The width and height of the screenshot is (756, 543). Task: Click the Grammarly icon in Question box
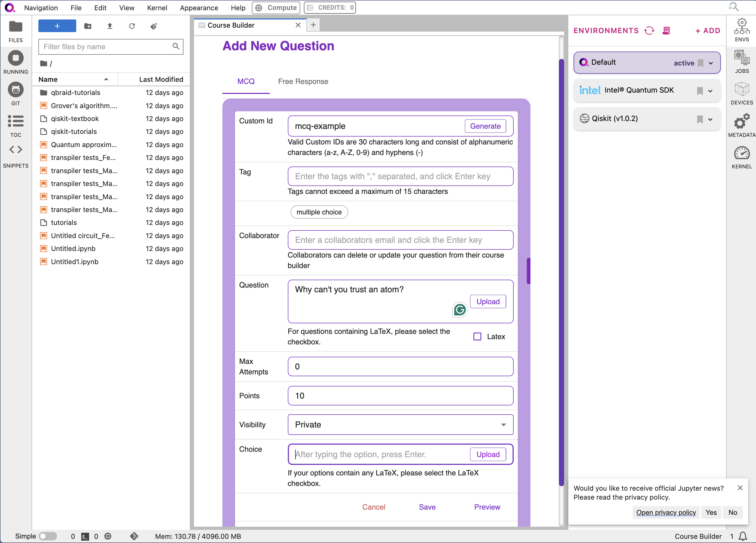[460, 310]
